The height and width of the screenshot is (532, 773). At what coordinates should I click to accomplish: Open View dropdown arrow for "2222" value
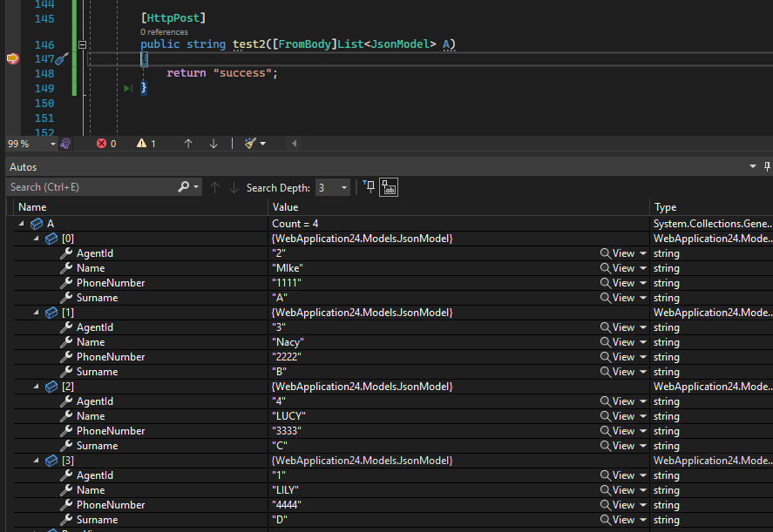643,357
